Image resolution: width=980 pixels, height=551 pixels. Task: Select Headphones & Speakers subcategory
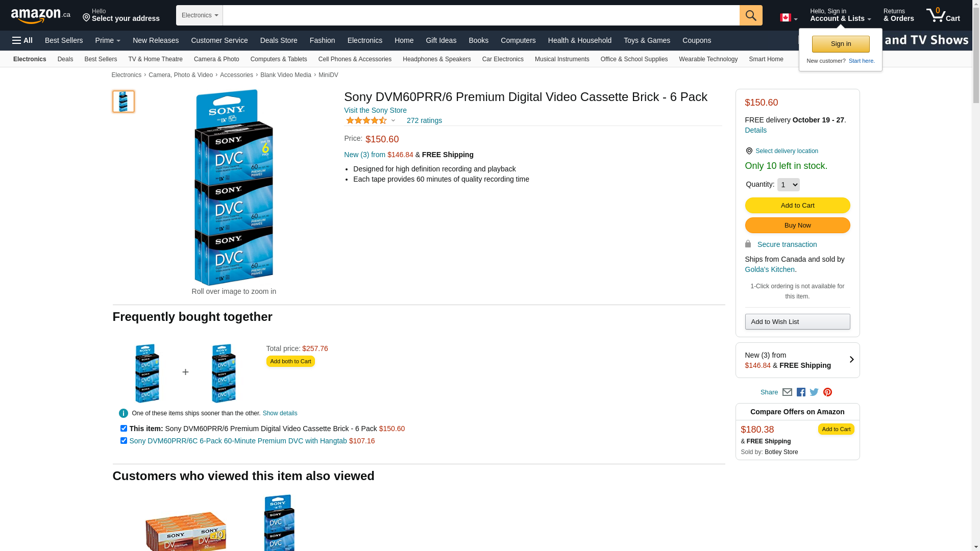click(436, 59)
